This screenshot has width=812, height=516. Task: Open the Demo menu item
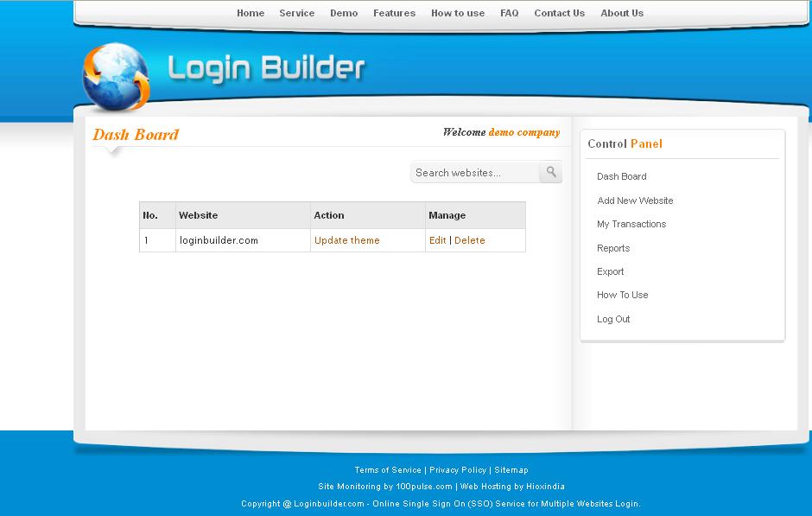(x=344, y=13)
